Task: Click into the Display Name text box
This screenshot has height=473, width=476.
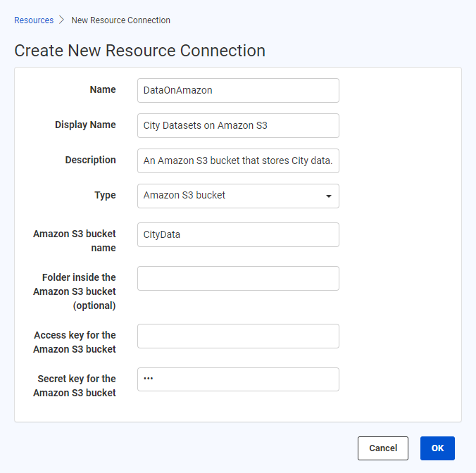Action: (238, 125)
